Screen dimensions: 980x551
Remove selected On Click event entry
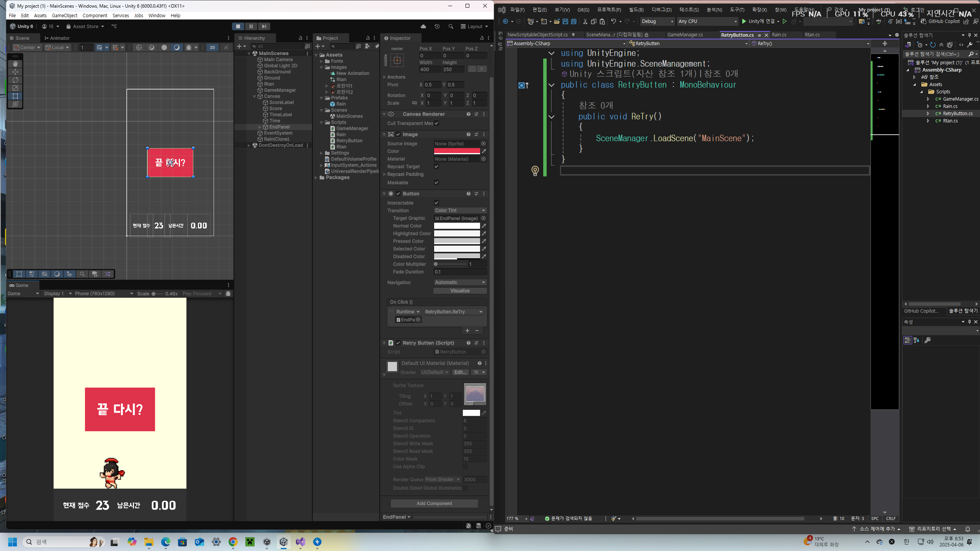(477, 331)
